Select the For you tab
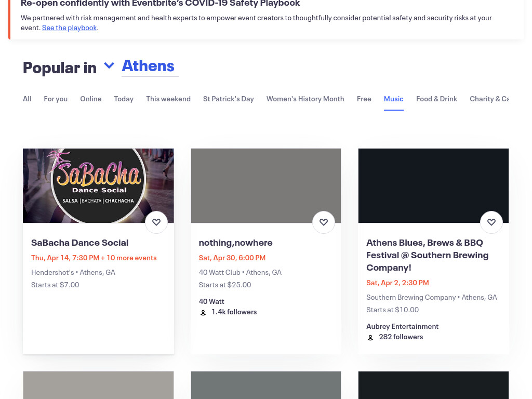Screen dimensions: 532x399 tap(56, 99)
